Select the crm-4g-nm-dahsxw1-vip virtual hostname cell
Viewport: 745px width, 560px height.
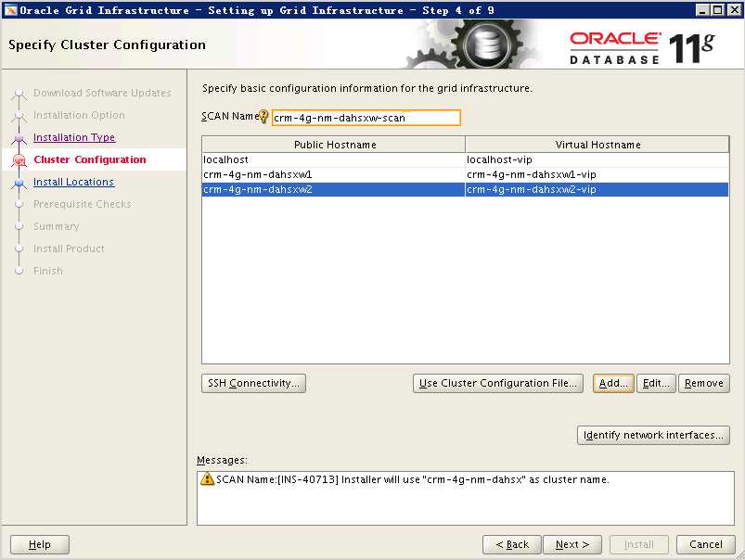pos(597,174)
